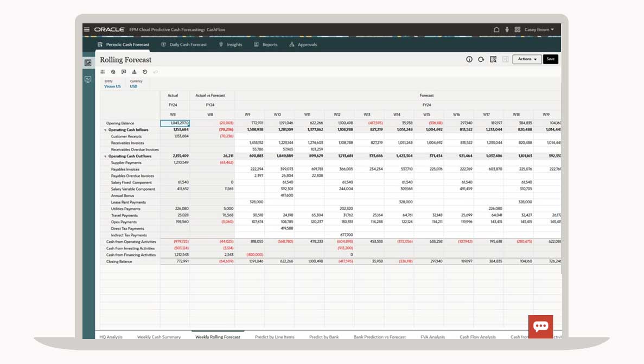The height and width of the screenshot is (364, 644).
Task: Open the hierarchy icon in grid toolbar
Action: (x=135, y=72)
